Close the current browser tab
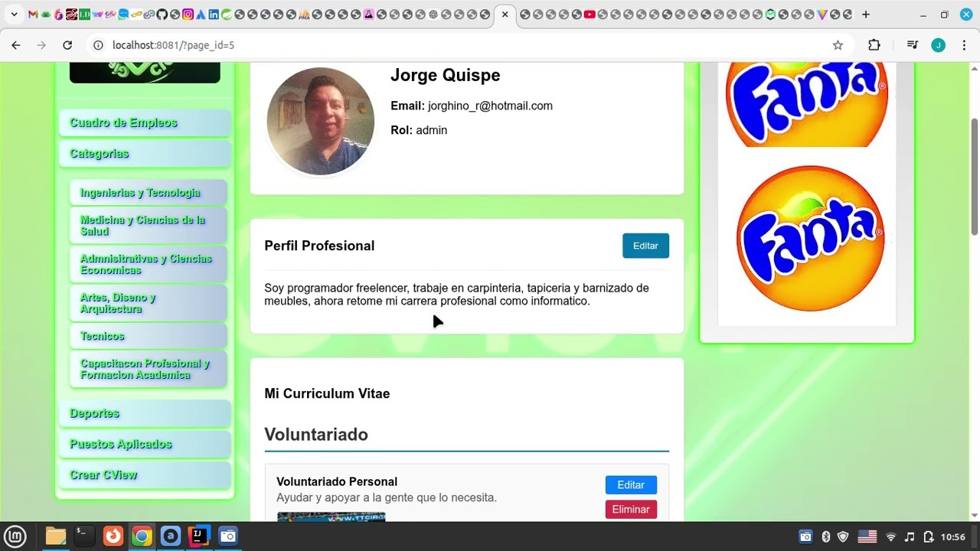 pos(505,15)
